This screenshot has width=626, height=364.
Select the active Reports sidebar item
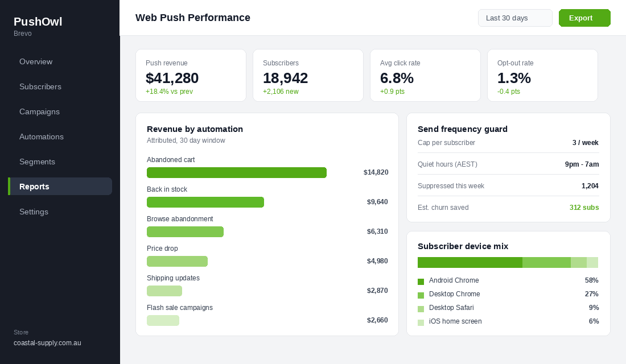(60, 187)
